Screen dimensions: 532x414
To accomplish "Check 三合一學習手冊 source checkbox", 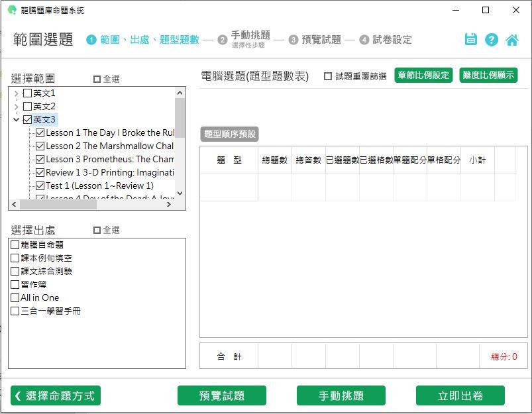I will [x=15, y=311].
